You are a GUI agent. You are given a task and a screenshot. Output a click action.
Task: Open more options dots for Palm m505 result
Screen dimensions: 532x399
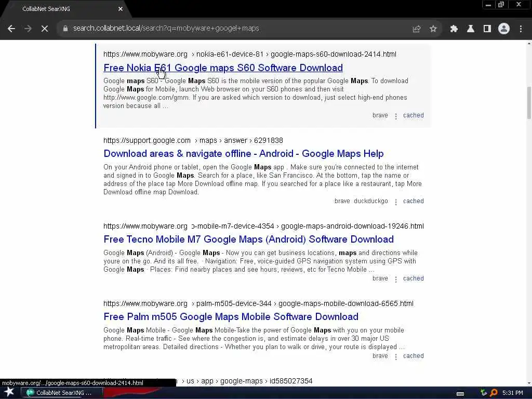click(x=395, y=357)
